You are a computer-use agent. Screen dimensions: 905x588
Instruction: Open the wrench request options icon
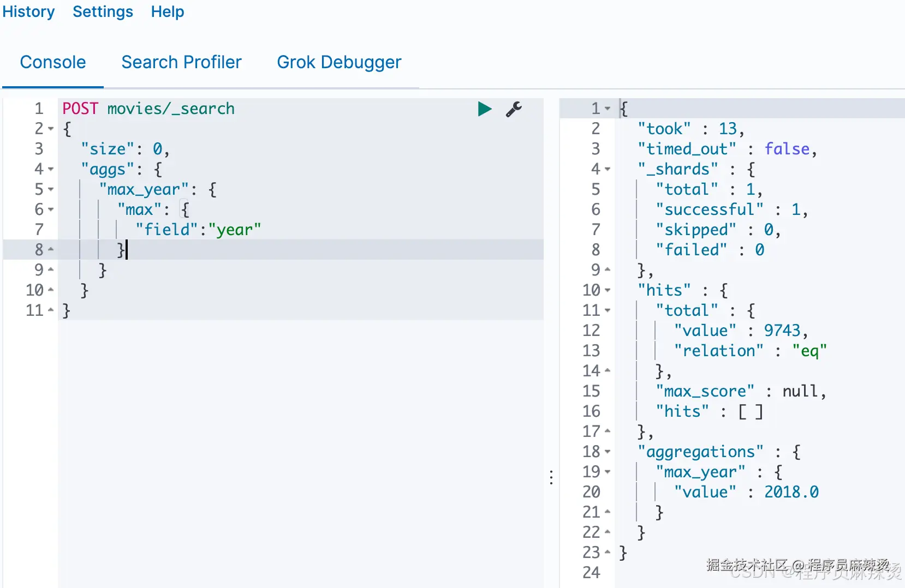click(514, 109)
